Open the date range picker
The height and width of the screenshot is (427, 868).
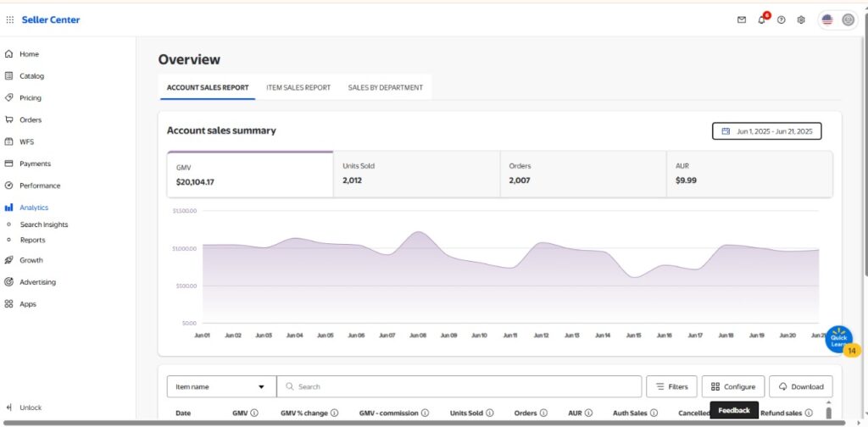[x=766, y=131]
